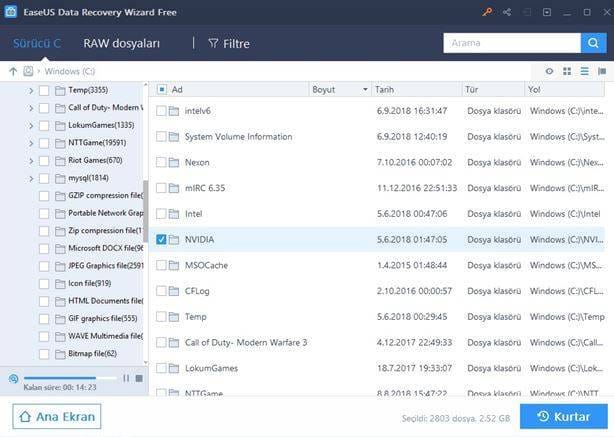Expand the mysql(1814) tree node

31,179
